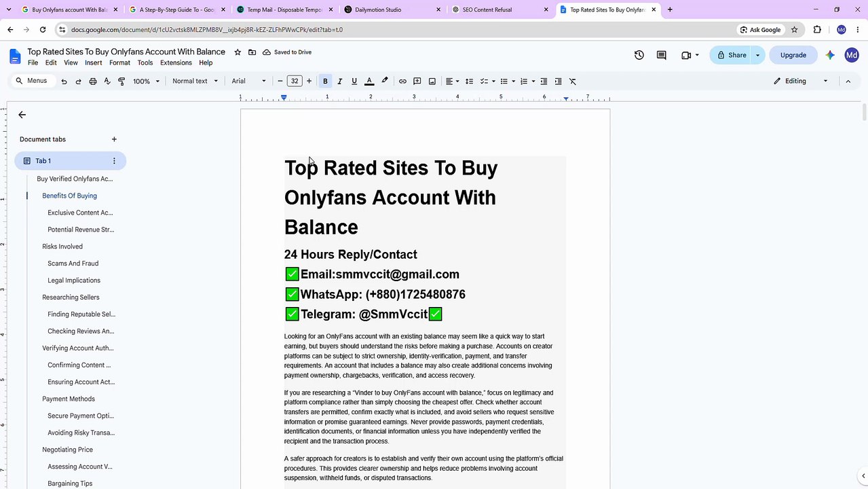The width and height of the screenshot is (868, 489).
Task: Increase indent of the paragraph
Action: coord(559,81)
